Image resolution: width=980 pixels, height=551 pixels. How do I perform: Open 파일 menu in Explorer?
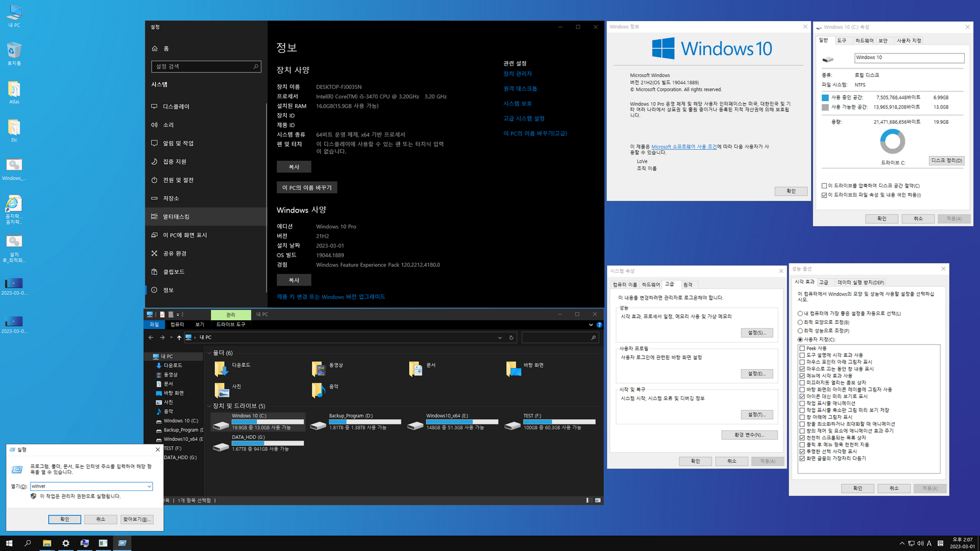click(154, 324)
